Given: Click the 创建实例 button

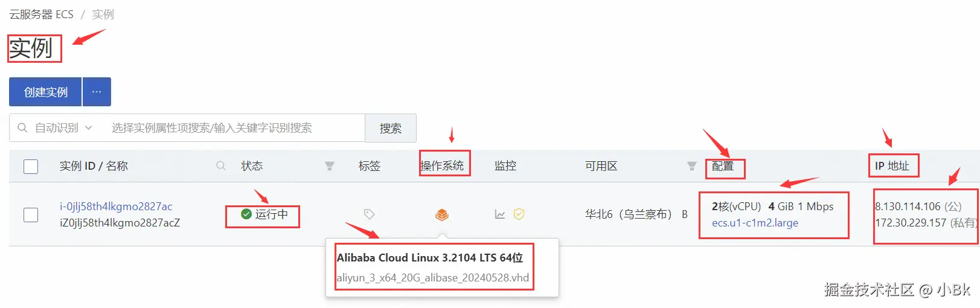Looking at the screenshot, I should point(45,92).
